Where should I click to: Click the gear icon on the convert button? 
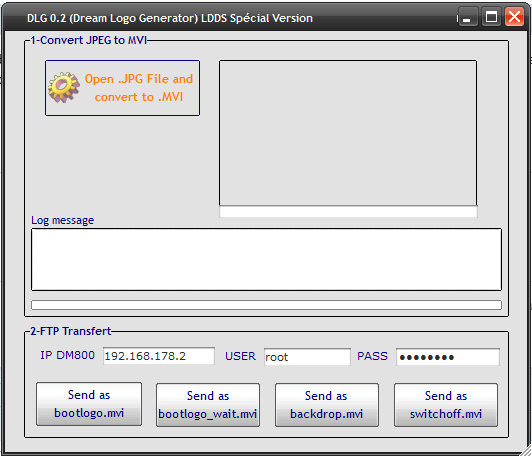pyautogui.click(x=64, y=87)
